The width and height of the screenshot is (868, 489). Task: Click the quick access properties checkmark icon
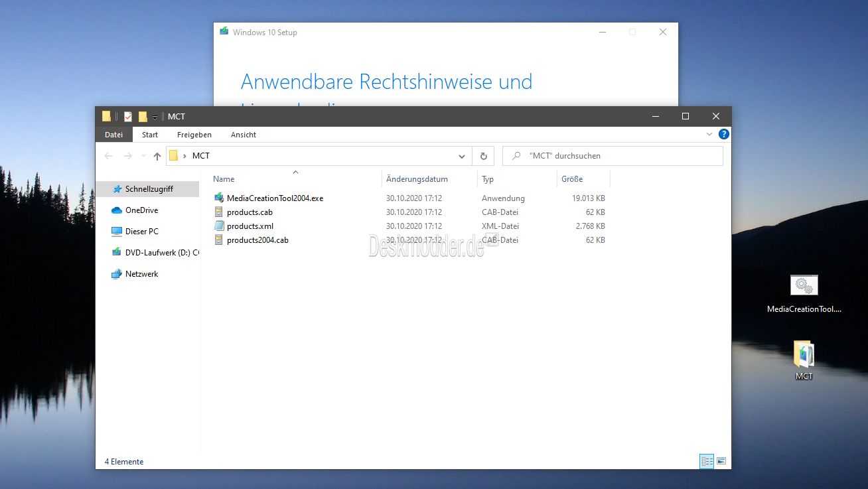coord(128,117)
